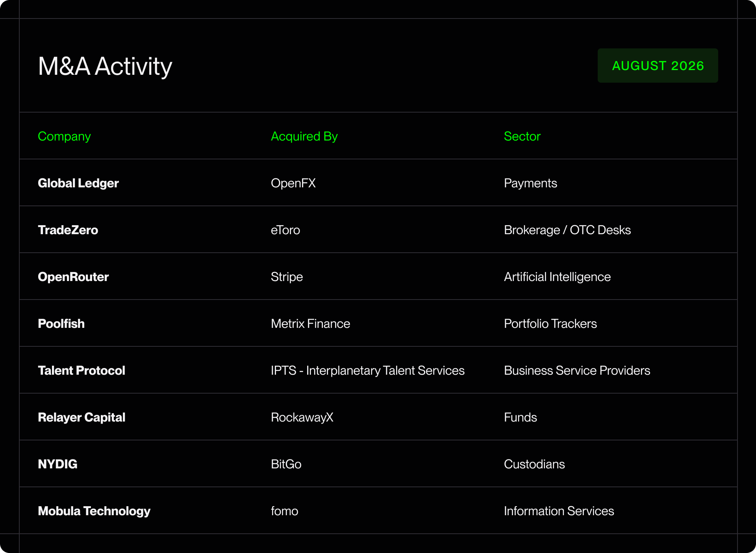Select Metrix Finance acquirer cell
The image size is (756, 553).
click(310, 324)
